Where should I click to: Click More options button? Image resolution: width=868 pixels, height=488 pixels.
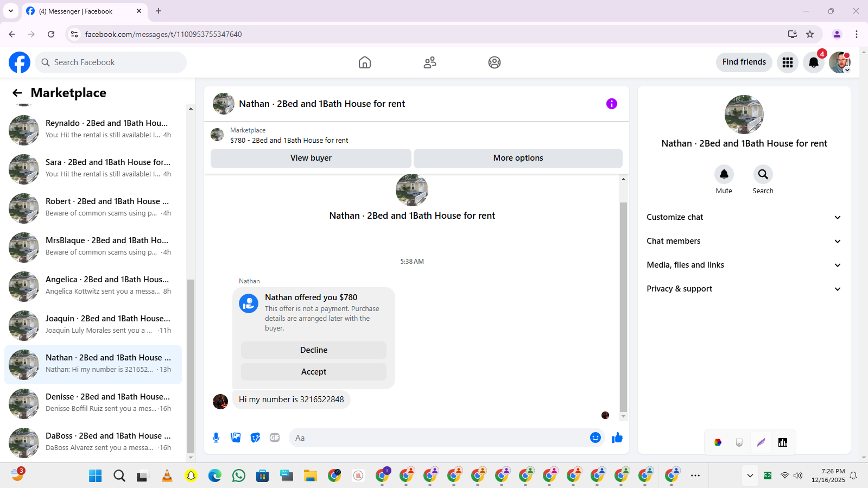tap(518, 158)
